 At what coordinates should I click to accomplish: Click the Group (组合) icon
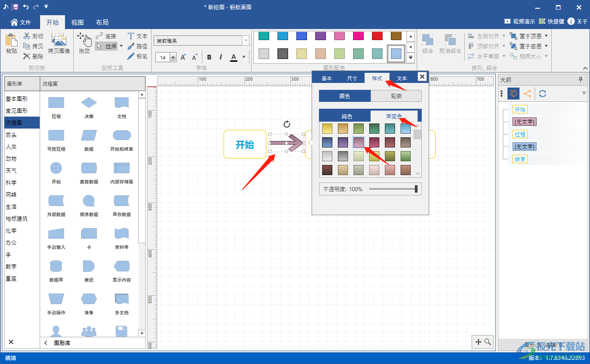click(427, 40)
